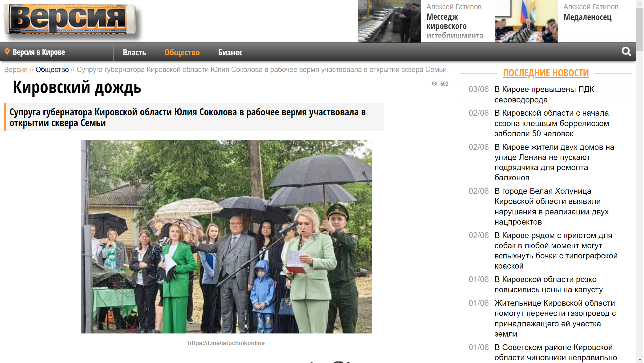Image resolution: width=644 pixels, height=363 pixels.
Task: Open the Бизнес menu section
Action: pyautogui.click(x=230, y=53)
